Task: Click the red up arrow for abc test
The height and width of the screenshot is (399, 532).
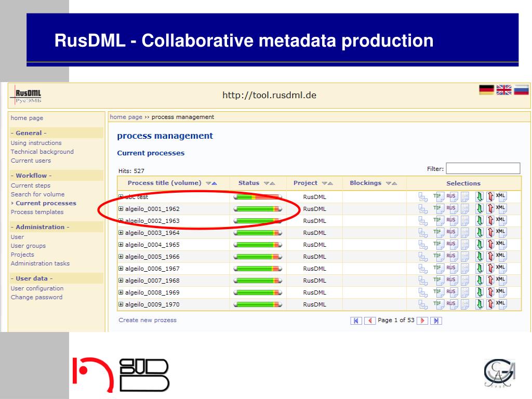Action: (490, 197)
